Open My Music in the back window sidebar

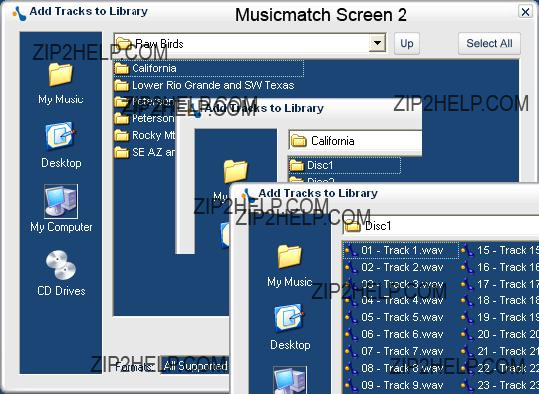click(x=60, y=83)
